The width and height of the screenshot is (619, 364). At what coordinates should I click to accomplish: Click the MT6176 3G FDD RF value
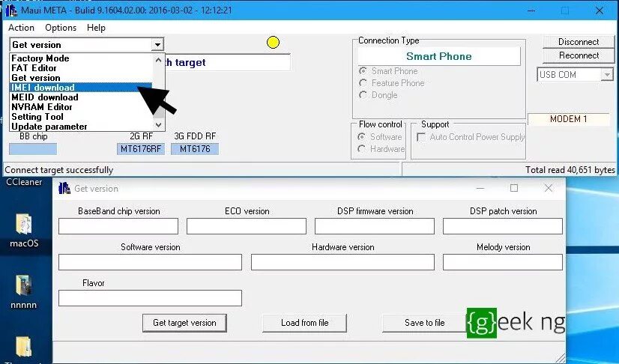(195, 149)
